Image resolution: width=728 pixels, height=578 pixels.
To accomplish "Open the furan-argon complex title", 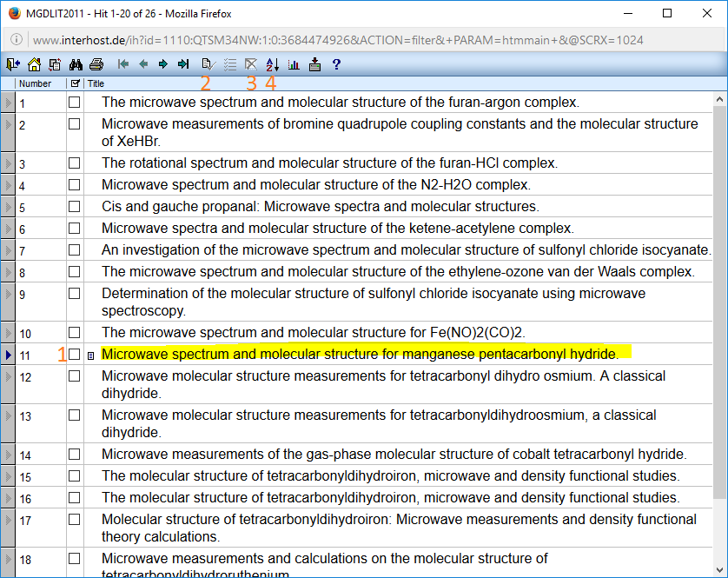I will (x=341, y=103).
